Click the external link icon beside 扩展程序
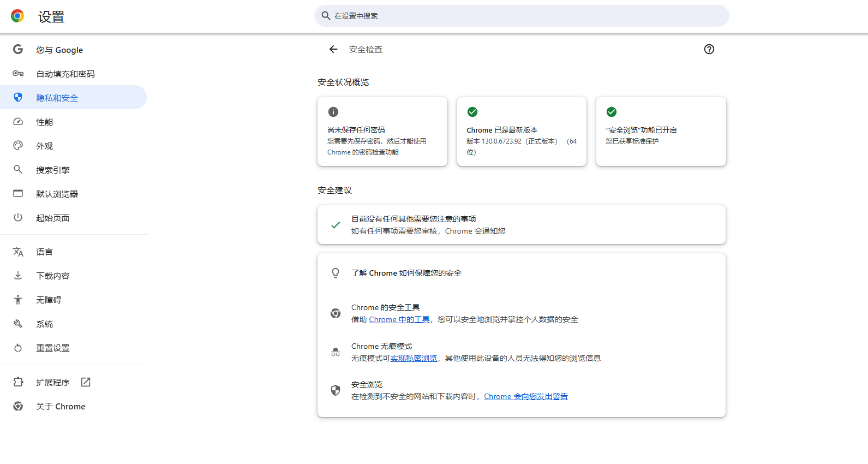 86,382
